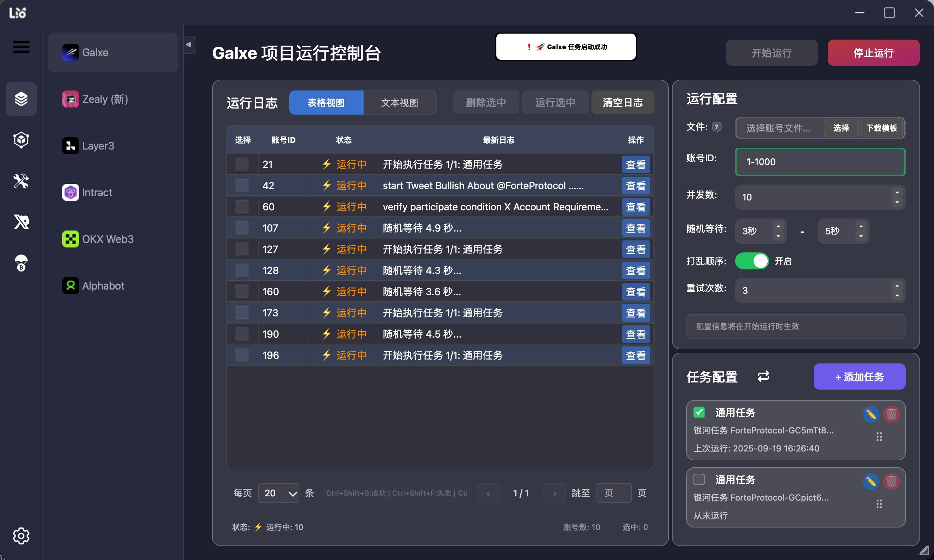Open the Bitcoin airdrop icon in sidebar
This screenshot has width=934, height=560.
(21, 263)
